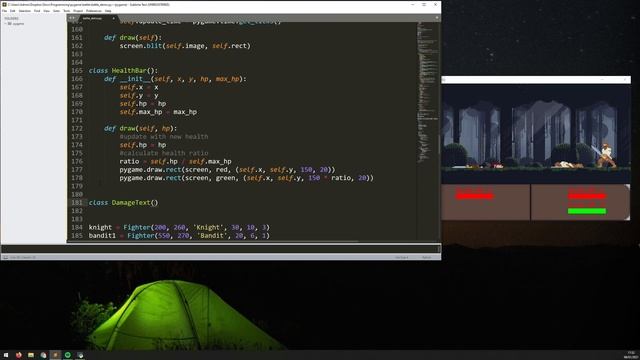Open the Windows Start menu
The width and height of the screenshot is (640, 360).
[x=6, y=355]
